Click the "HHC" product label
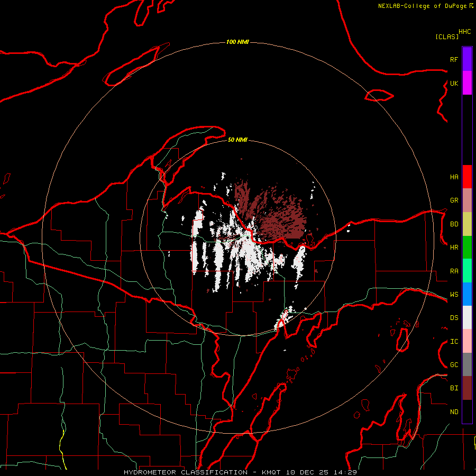476x476 pixels. [x=464, y=32]
